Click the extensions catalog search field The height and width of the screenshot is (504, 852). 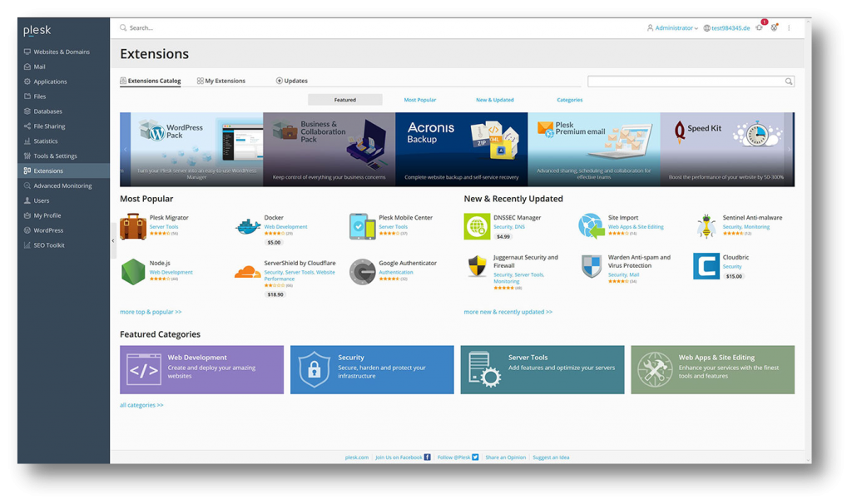pos(686,82)
